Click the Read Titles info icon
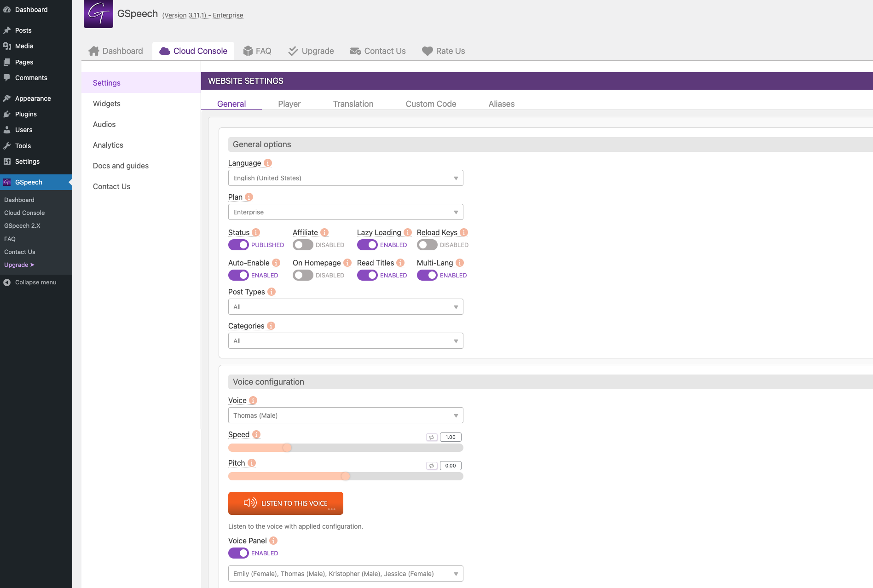This screenshot has height=588, width=873. [400, 263]
